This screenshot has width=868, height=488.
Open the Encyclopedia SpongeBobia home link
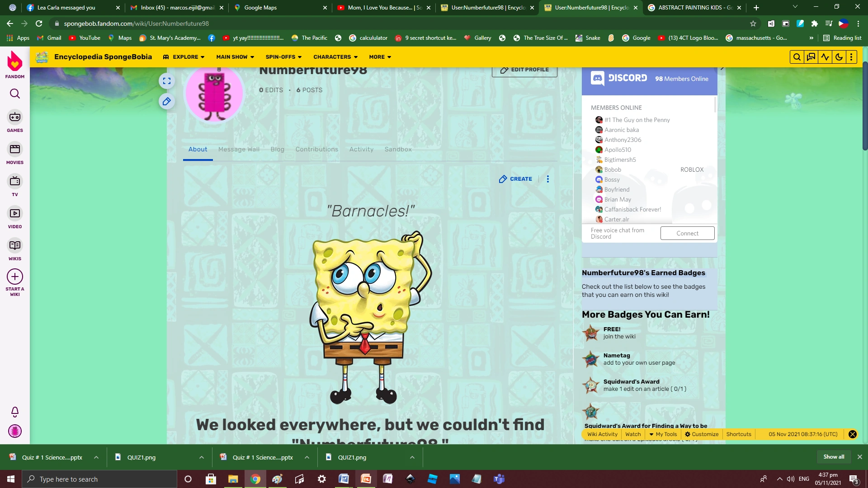103,57
